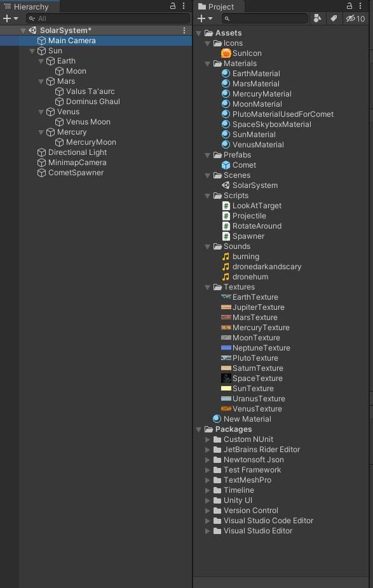Expand the Version Control package
373x588 pixels.
(x=208, y=511)
